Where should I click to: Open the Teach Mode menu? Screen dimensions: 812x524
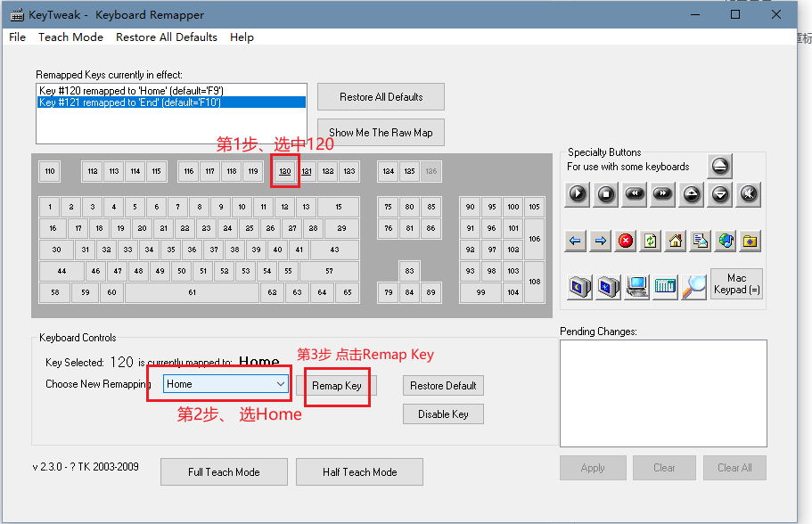(70, 37)
